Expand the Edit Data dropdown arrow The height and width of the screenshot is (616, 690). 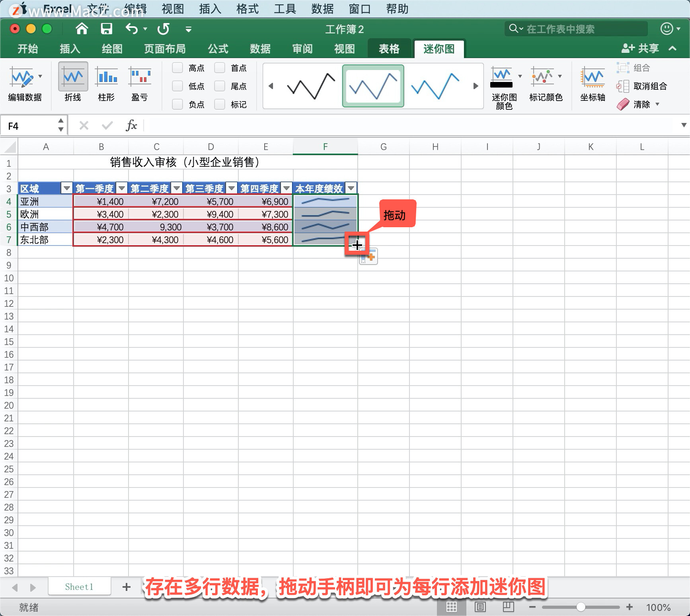pyautogui.click(x=40, y=76)
